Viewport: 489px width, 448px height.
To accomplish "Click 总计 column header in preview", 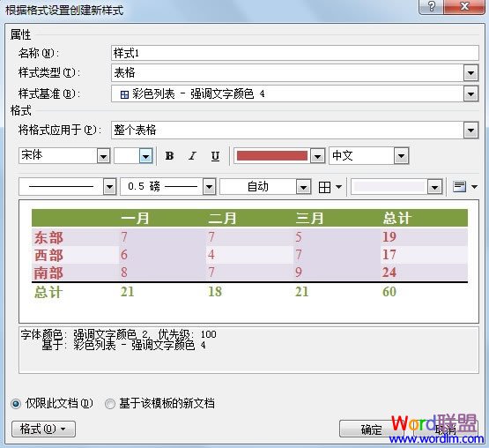I will pos(397,218).
